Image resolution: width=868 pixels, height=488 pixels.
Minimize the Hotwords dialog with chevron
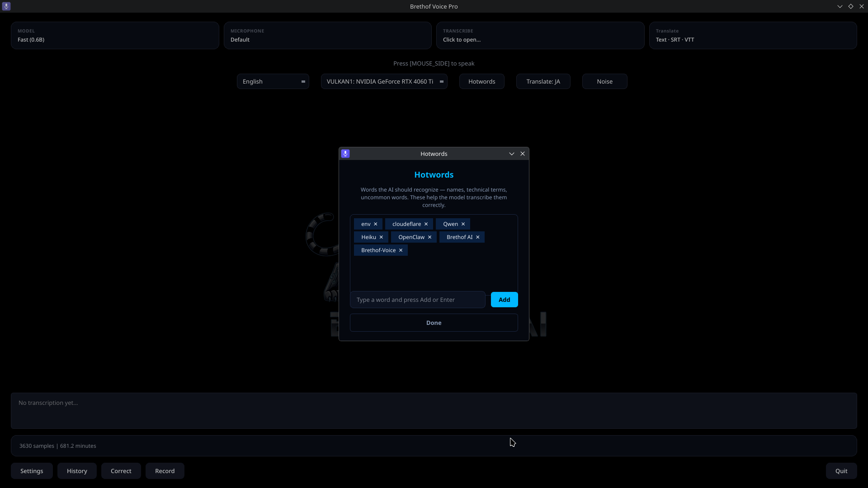pyautogui.click(x=512, y=154)
